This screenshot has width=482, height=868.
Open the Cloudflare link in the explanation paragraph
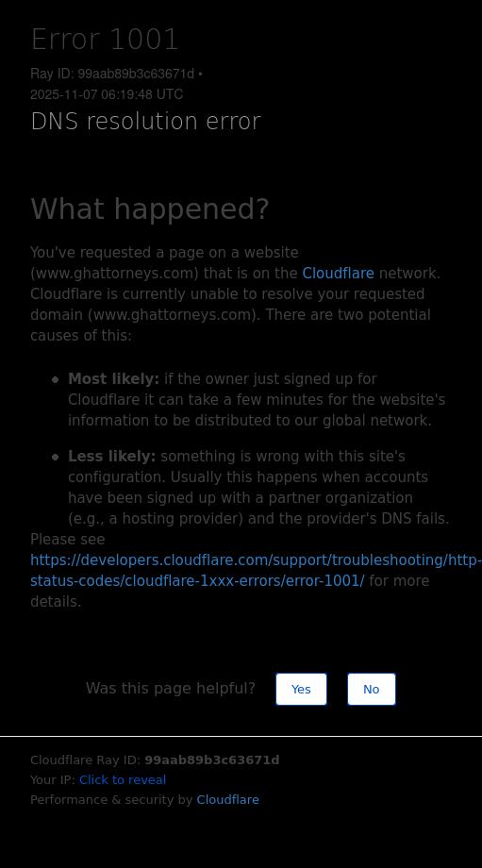(x=338, y=274)
